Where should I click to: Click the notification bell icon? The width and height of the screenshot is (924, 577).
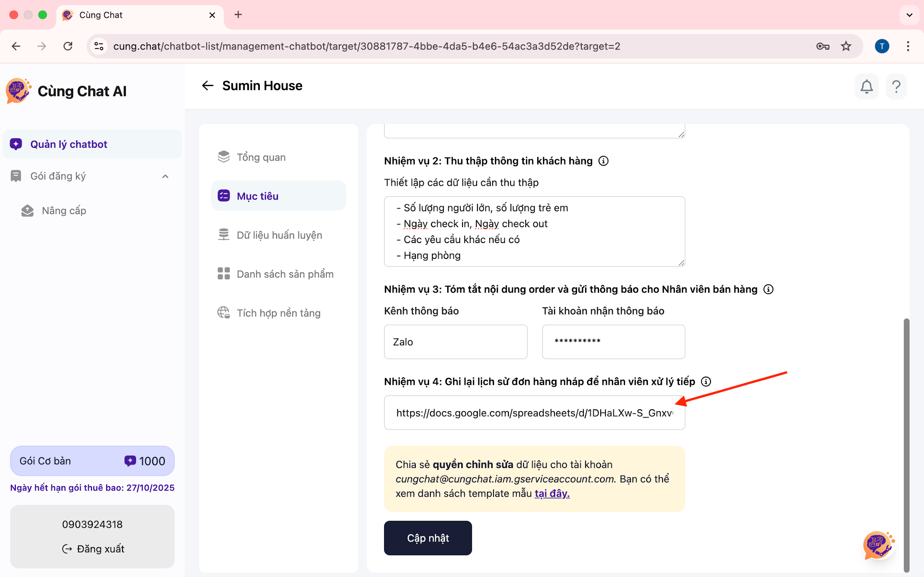coord(866,87)
